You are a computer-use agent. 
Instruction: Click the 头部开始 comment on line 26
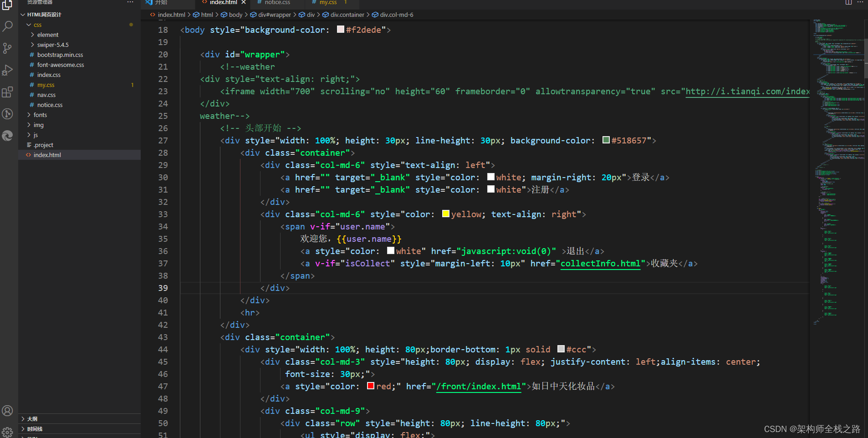coord(260,128)
